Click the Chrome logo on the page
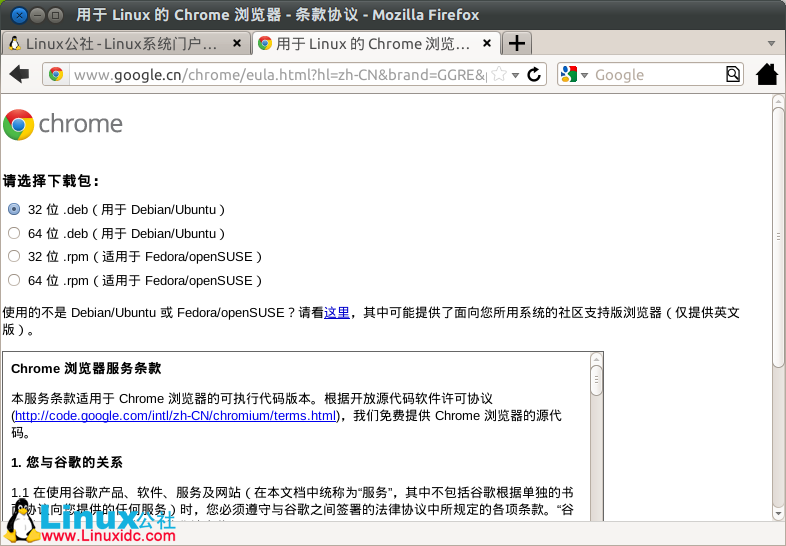Image resolution: width=786 pixels, height=546 pixels. (x=63, y=124)
